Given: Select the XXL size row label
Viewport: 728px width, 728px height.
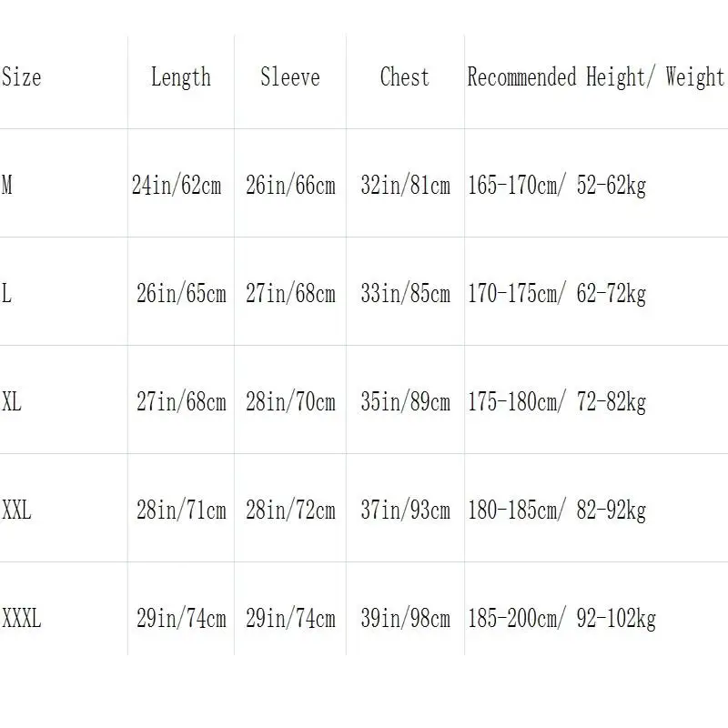Looking at the screenshot, I should [x=16, y=510].
